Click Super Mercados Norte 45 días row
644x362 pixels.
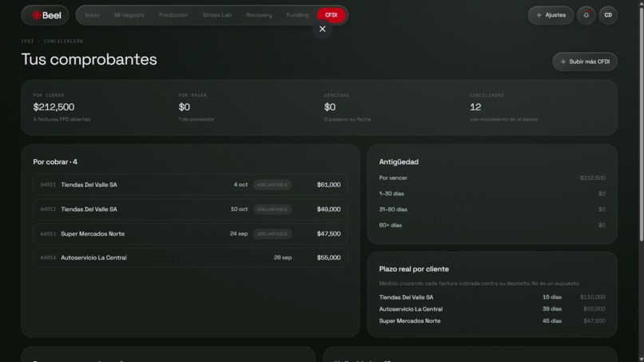tap(492, 321)
